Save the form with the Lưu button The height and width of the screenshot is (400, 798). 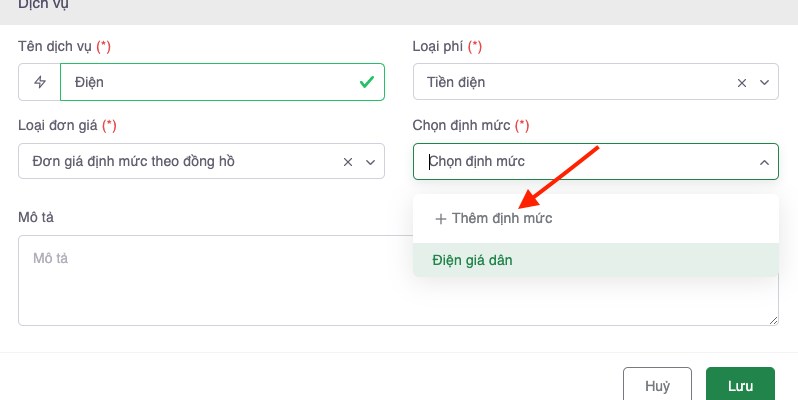[740, 385]
